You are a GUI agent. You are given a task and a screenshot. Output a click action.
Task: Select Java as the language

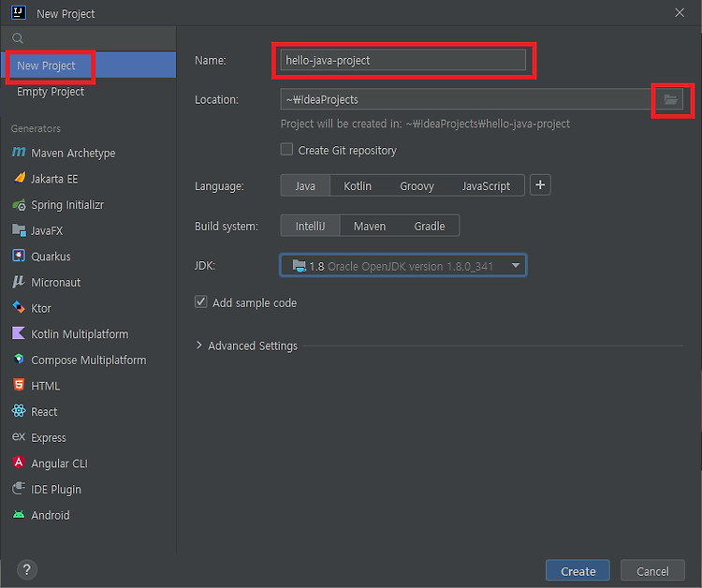click(305, 185)
